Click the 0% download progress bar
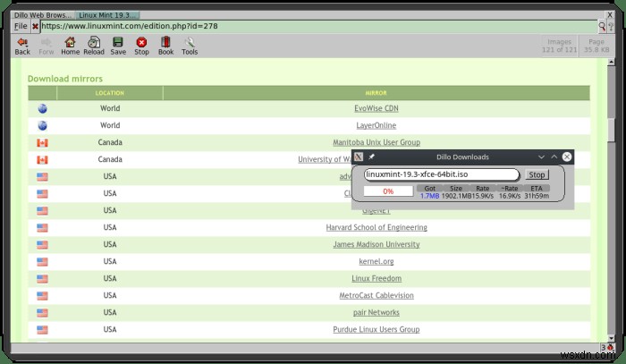The height and width of the screenshot is (364, 626). (x=388, y=191)
